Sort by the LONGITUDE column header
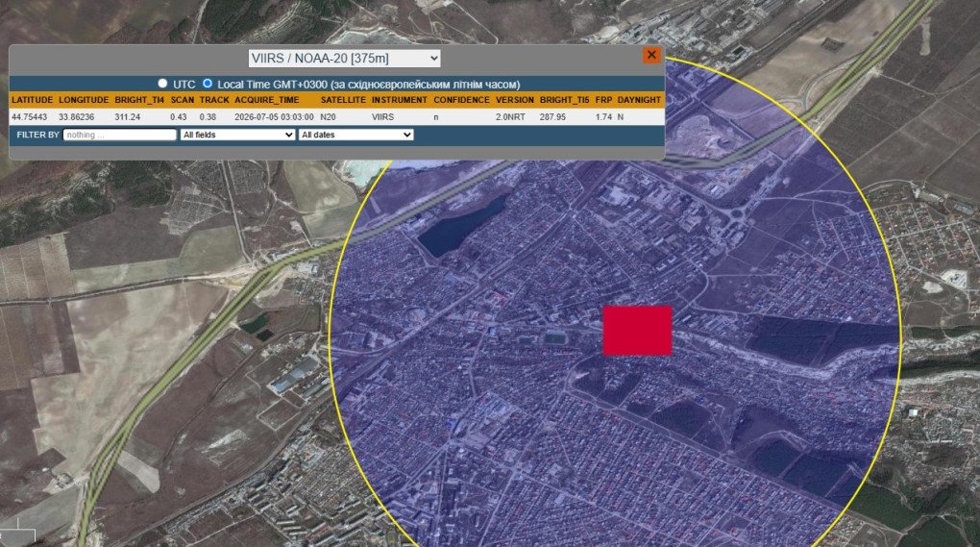Image resolution: width=980 pixels, height=547 pixels. click(84, 100)
